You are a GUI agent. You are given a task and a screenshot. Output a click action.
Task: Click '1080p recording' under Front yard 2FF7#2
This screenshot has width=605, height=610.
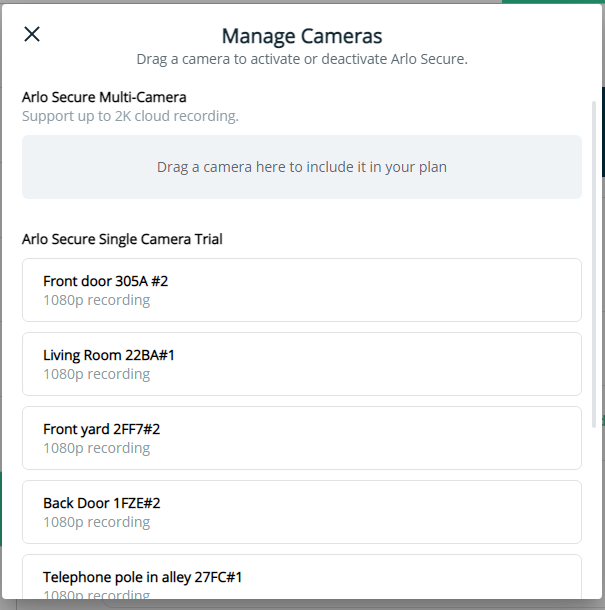click(96, 448)
